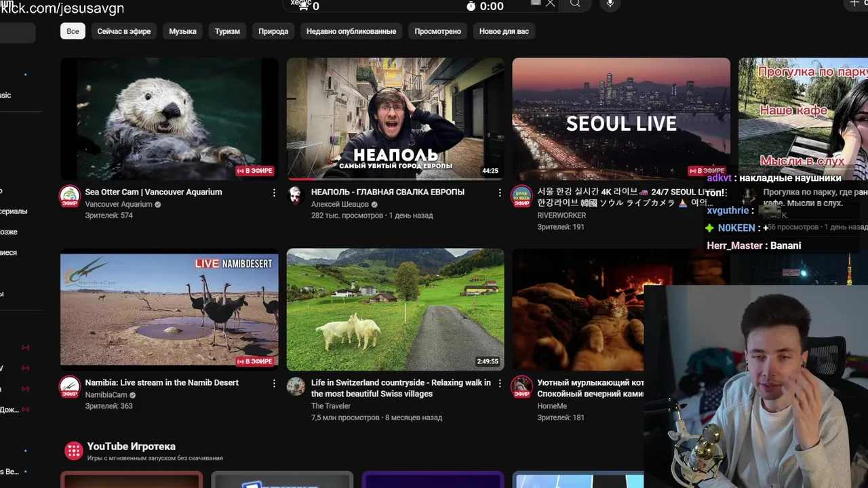
Task: Click Зрителей: 363 viewer count
Action: [108, 406]
